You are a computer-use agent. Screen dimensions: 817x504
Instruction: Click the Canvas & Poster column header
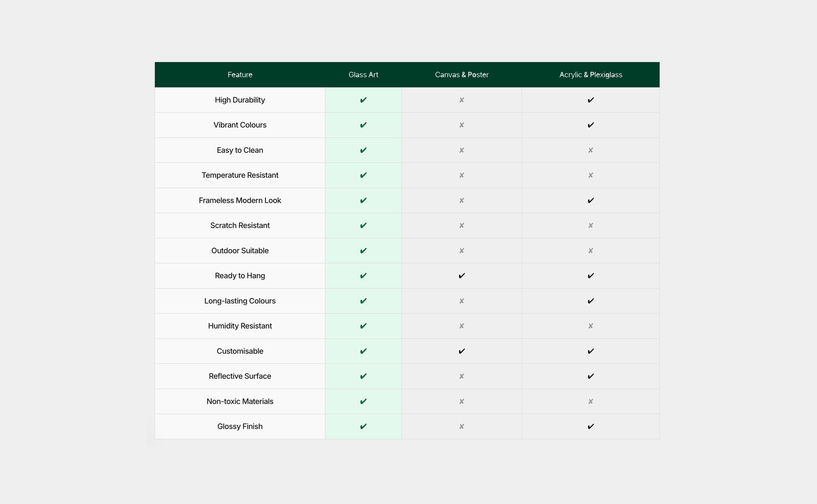[461, 75]
